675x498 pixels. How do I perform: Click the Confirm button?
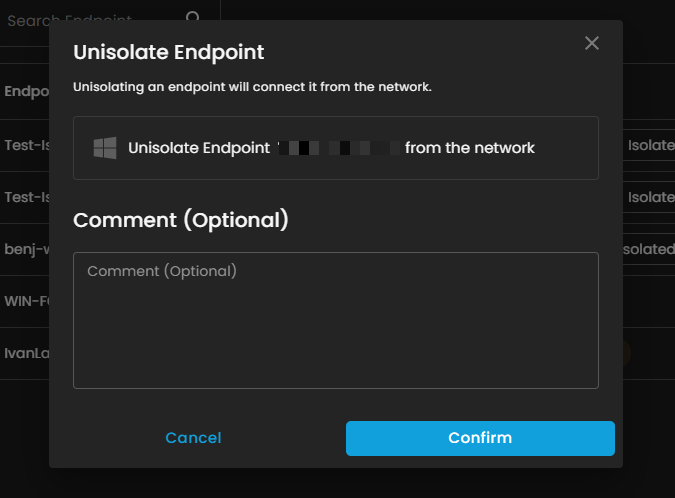(x=480, y=438)
